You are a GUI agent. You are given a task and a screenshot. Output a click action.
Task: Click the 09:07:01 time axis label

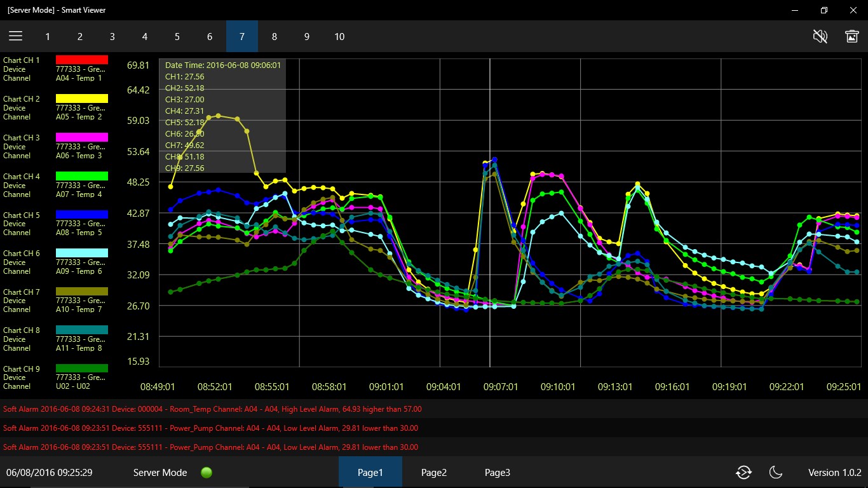point(501,386)
